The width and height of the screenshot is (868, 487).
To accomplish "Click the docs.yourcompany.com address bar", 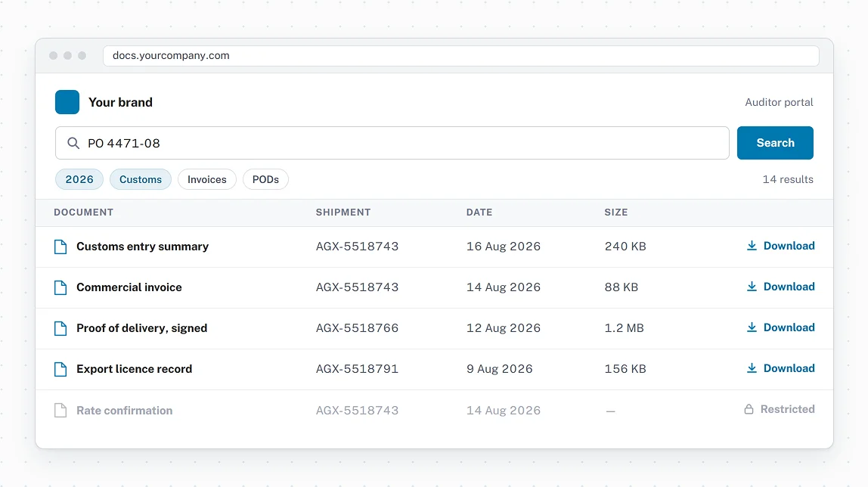I will 460,56.
